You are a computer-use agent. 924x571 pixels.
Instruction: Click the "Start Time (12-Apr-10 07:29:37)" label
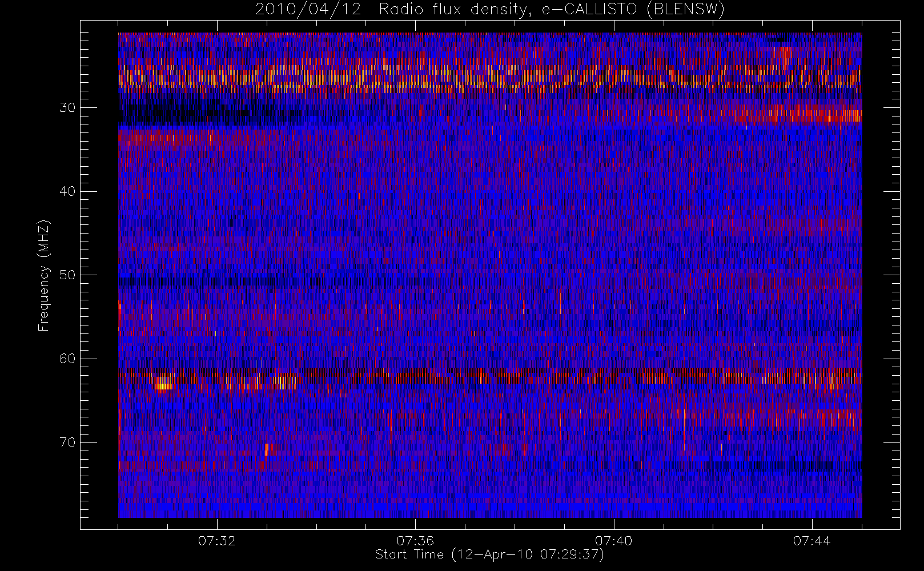pyautogui.click(x=489, y=554)
